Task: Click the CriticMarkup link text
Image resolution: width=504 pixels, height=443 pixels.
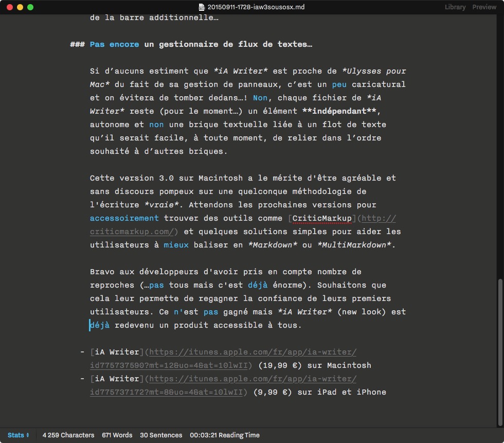Action: tap(322, 218)
